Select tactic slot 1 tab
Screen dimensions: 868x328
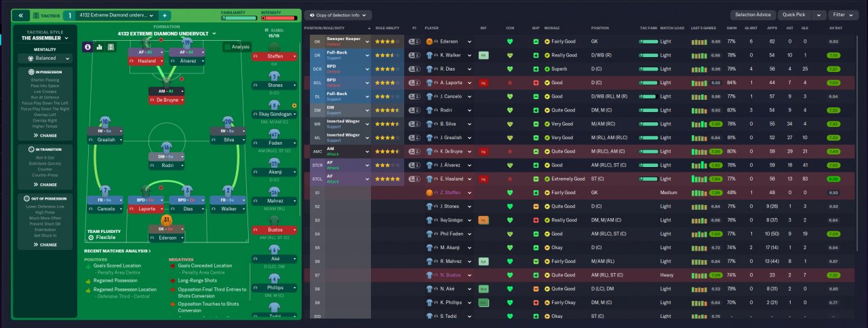(68, 15)
